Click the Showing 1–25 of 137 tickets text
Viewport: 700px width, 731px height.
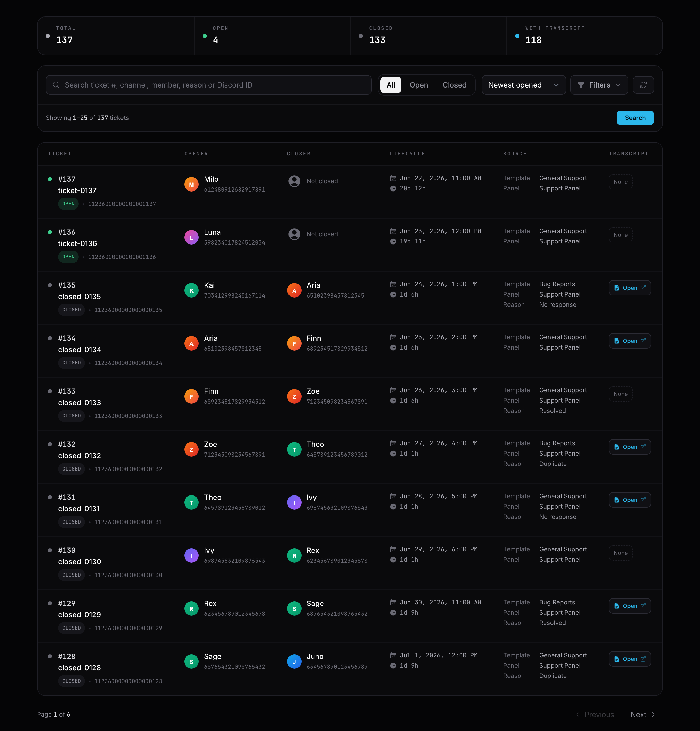click(87, 118)
